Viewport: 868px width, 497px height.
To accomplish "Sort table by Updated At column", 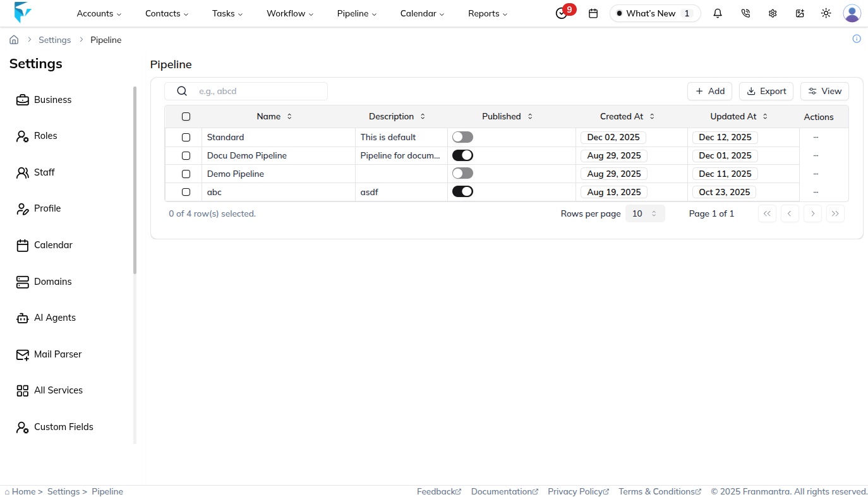I will pos(739,116).
